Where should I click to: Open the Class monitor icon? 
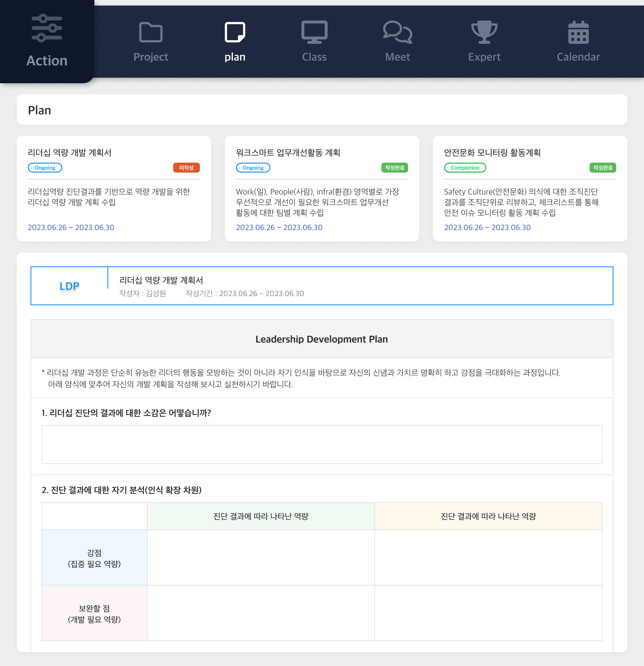(314, 32)
